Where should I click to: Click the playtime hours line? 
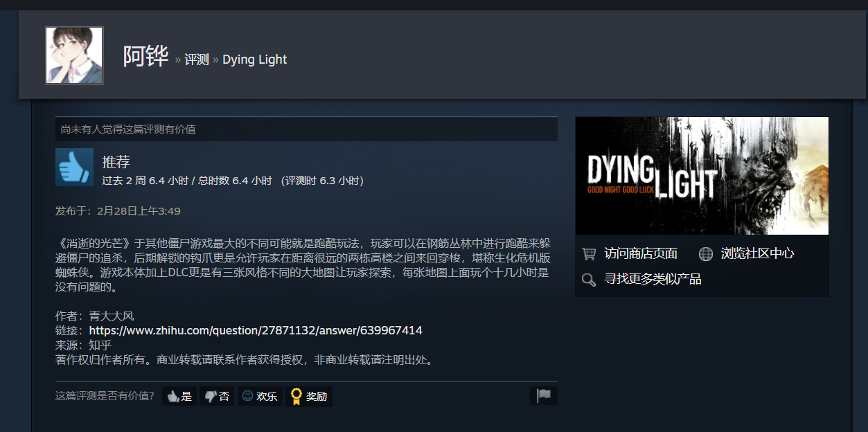(233, 181)
